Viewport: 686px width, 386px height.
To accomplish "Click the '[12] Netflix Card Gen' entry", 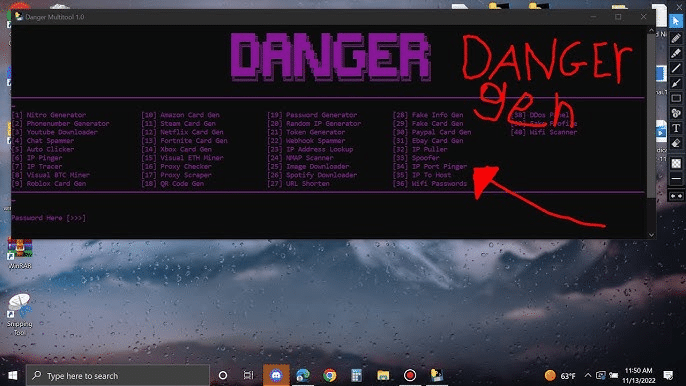I will (x=182, y=132).
